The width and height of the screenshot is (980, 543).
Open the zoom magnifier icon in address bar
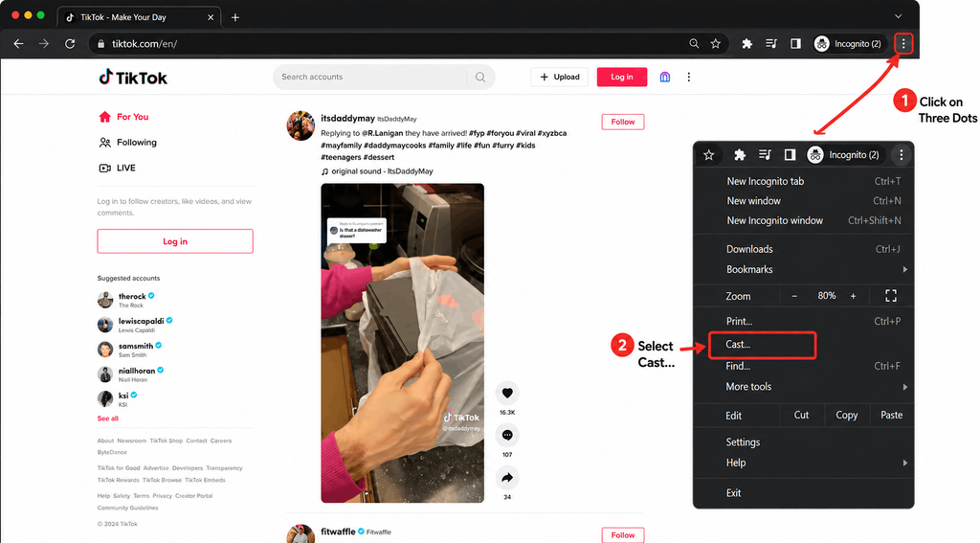[x=694, y=44]
